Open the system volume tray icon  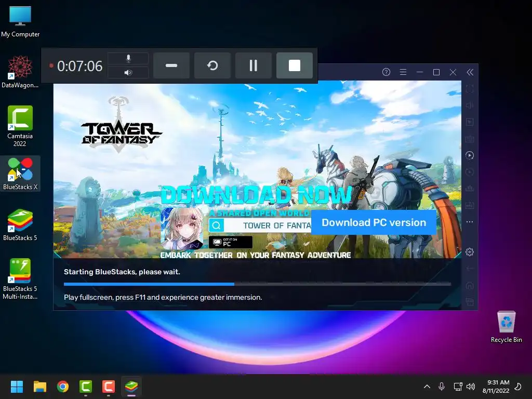click(x=471, y=387)
